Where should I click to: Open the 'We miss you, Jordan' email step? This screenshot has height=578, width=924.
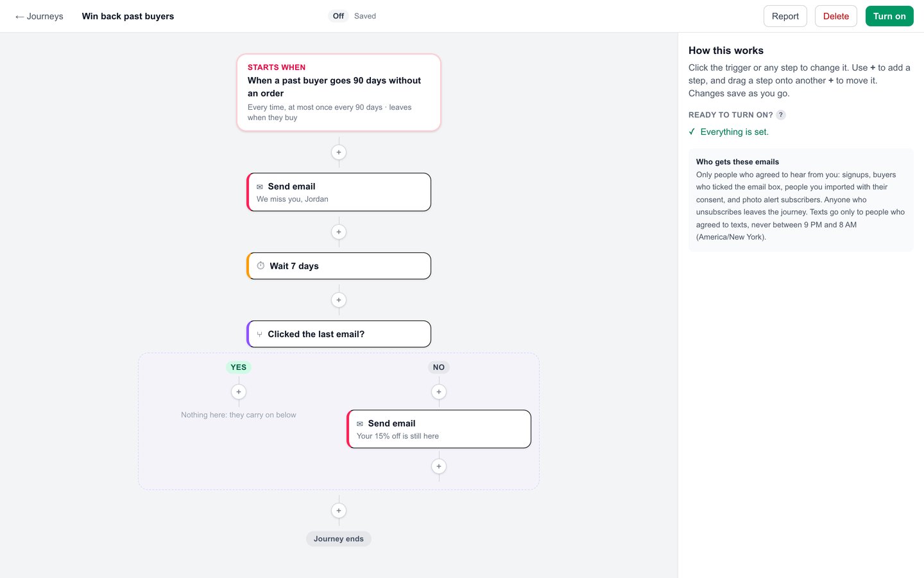(x=339, y=192)
